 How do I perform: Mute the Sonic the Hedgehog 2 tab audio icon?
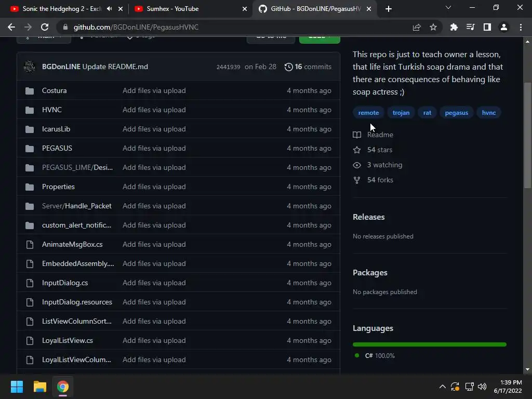109,9
